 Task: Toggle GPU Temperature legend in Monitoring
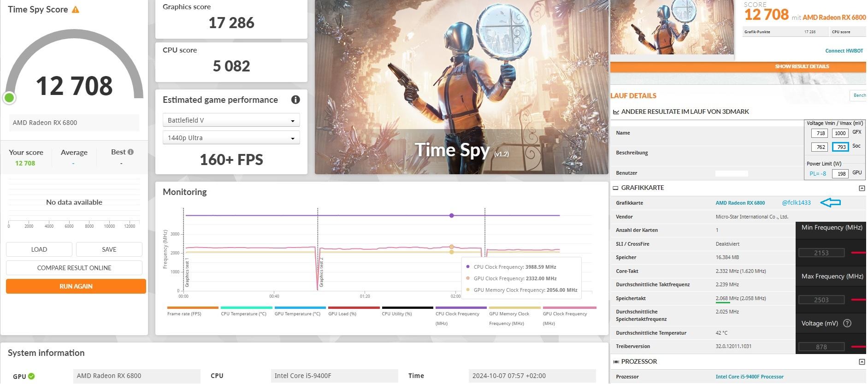tap(300, 311)
